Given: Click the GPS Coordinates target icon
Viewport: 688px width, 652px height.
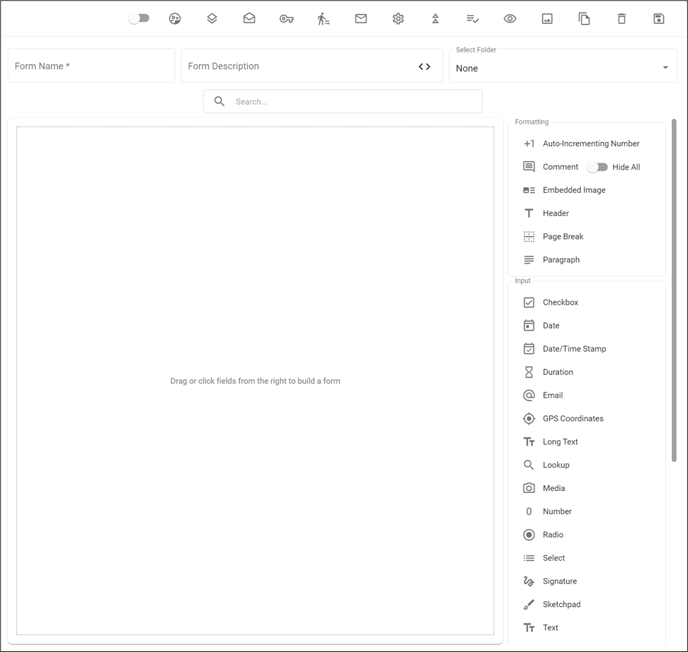Looking at the screenshot, I should pyautogui.click(x=529, y=419).
